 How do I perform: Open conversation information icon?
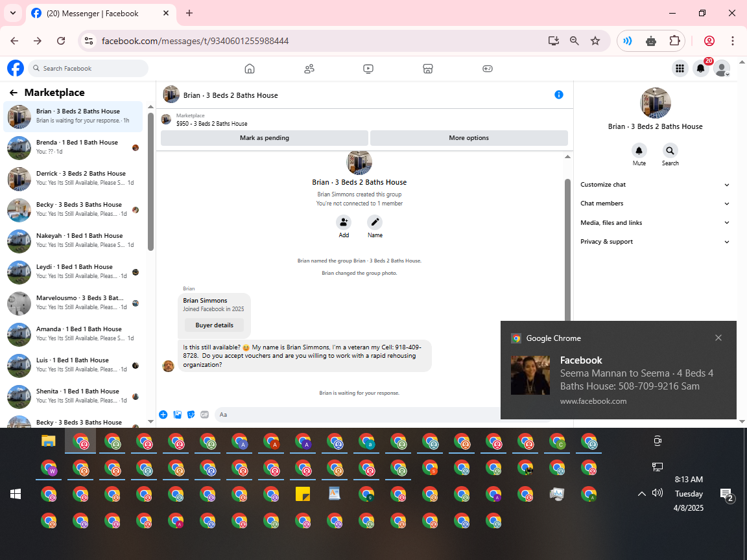[x=559, y=95]
